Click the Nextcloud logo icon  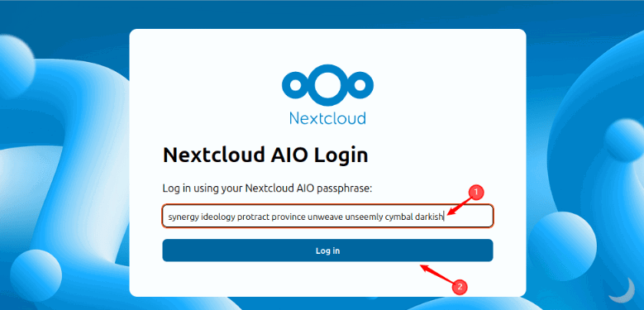coord(327,85)
